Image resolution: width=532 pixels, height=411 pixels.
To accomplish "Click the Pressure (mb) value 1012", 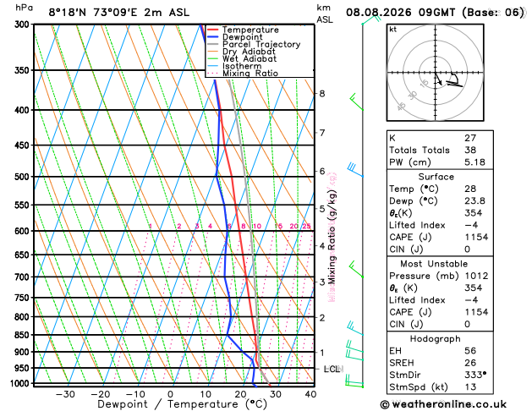I will click(x=476, y=276).
